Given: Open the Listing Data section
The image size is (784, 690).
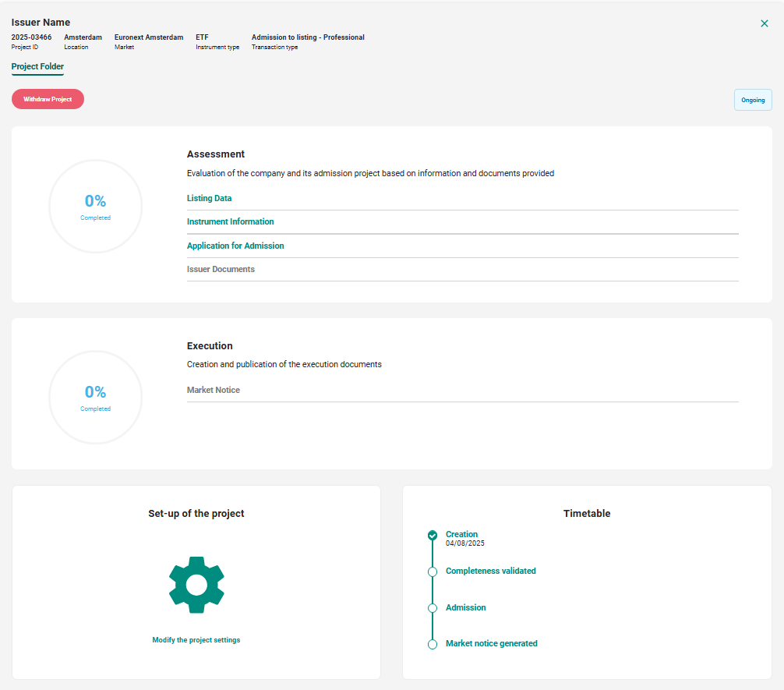Looking at the screenshot, I should (x=209, y=198).
